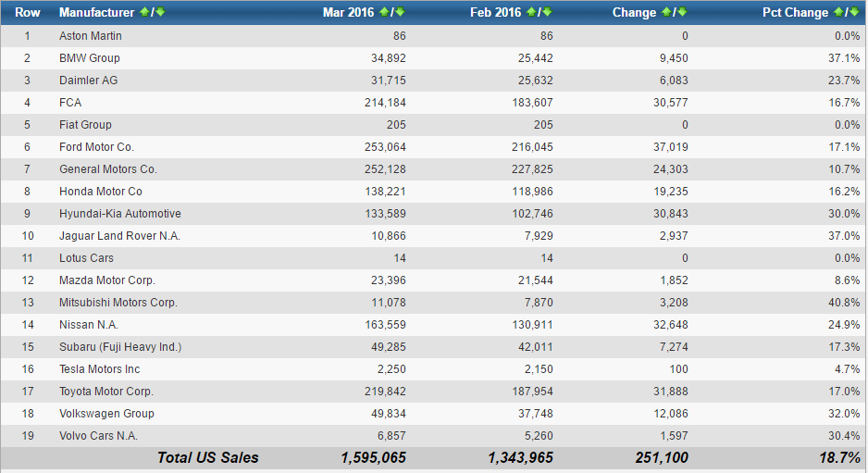Image resolution: width=868 pixels, height=473 pixels.
Task: Click the Pct Change header label
Action: point(795,12)
